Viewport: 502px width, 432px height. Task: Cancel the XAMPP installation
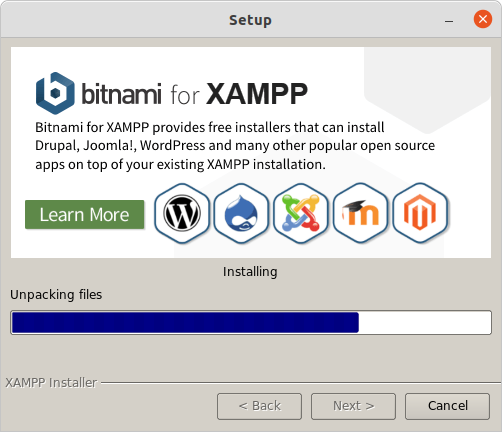tap(447, 406)
